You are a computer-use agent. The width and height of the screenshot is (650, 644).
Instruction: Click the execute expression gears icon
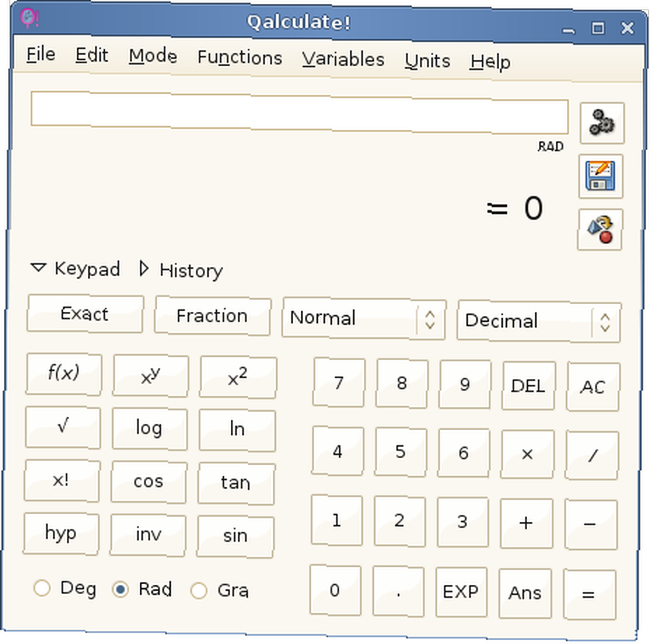(x=602, y=123)
